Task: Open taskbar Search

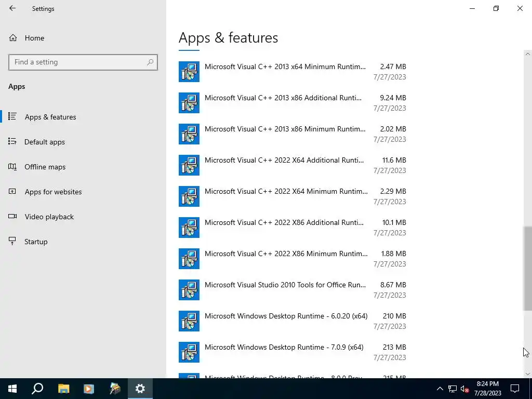Action: pyautogui.click(x=37, y=389)
